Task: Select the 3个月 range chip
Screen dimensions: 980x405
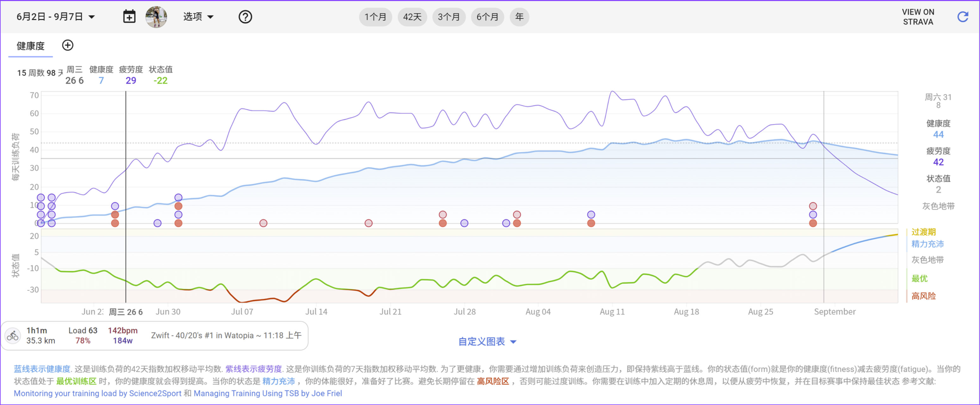Action: point(449,17)
